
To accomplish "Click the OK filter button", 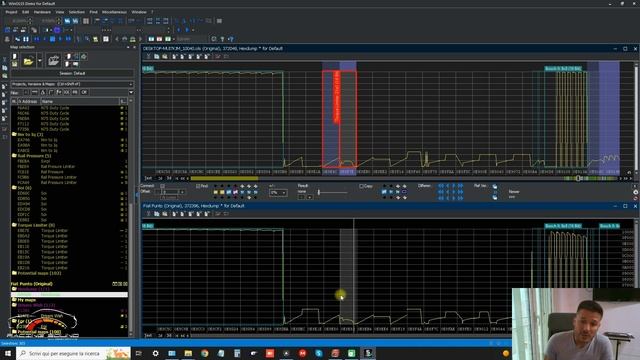I will tap(84, 92).
